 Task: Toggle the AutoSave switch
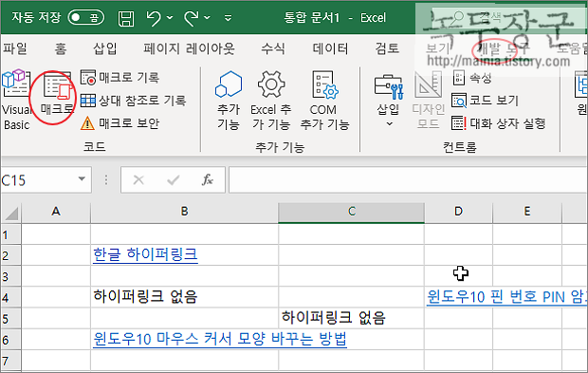[x=86, y=18]
